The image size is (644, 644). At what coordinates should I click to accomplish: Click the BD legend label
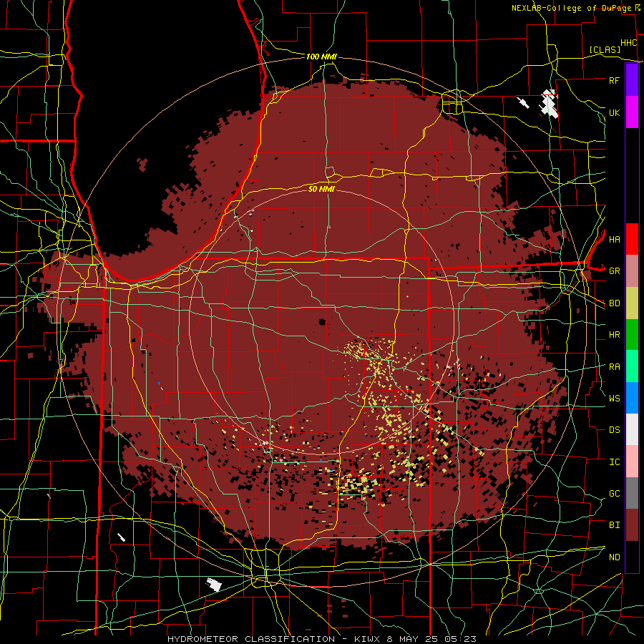pyautogui.click(x=614, y=303)
